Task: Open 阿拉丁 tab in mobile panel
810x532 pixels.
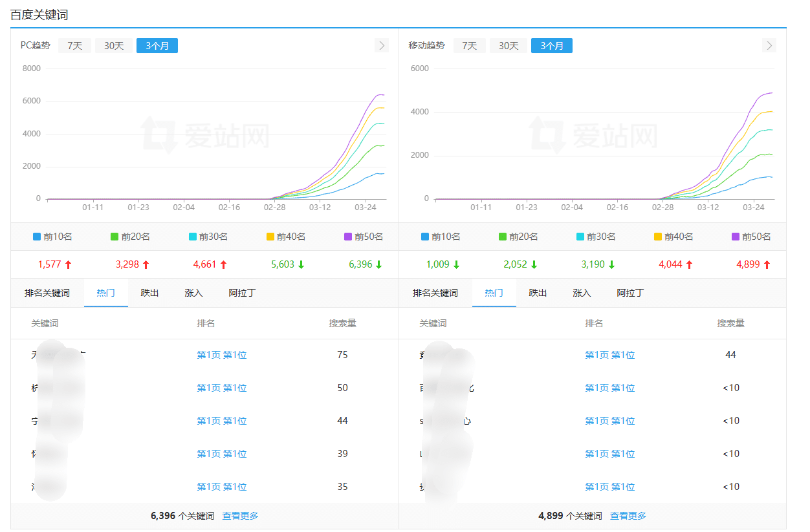Action: point(630,293)
